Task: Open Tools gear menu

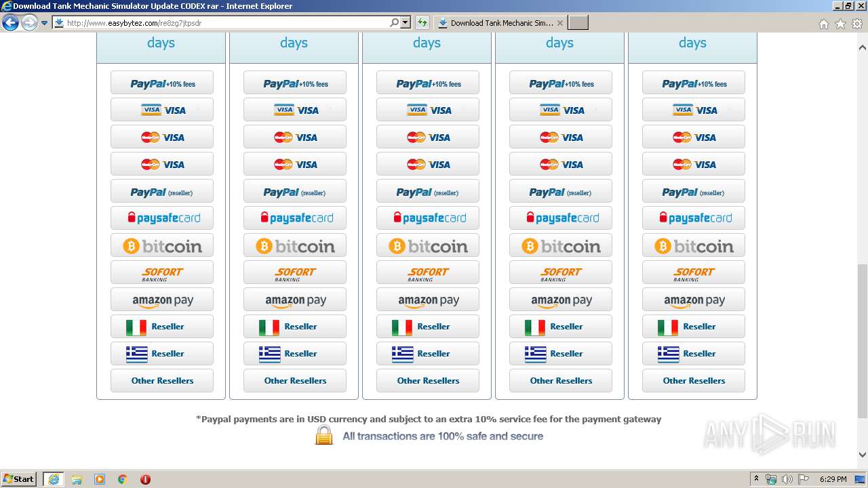Action: 857,24
